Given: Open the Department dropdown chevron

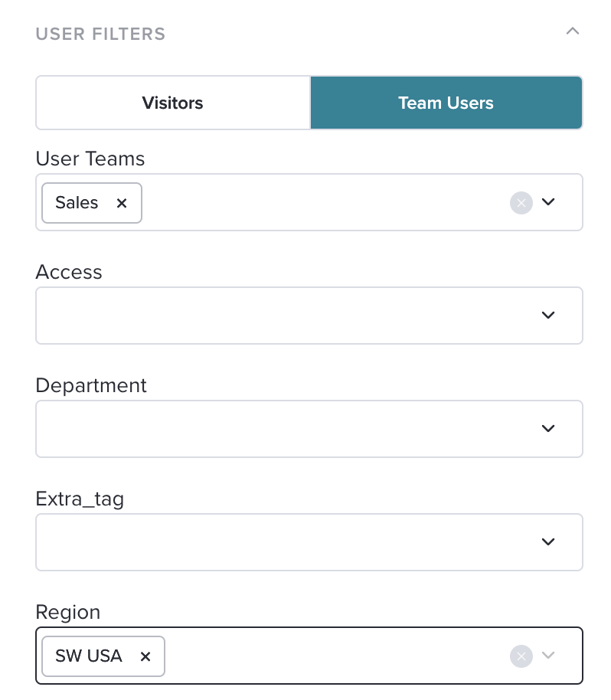Looking at the screenshot, I should (548, 429).
